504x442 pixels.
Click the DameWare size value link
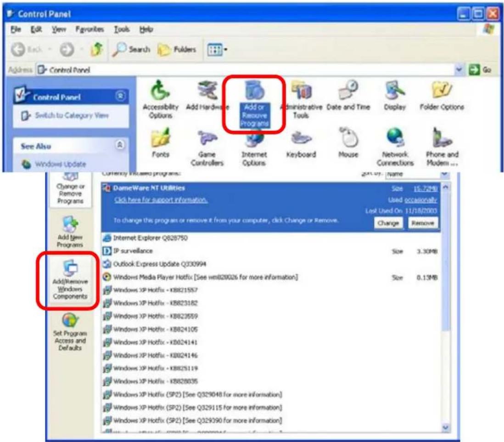(x=426, y=188)
